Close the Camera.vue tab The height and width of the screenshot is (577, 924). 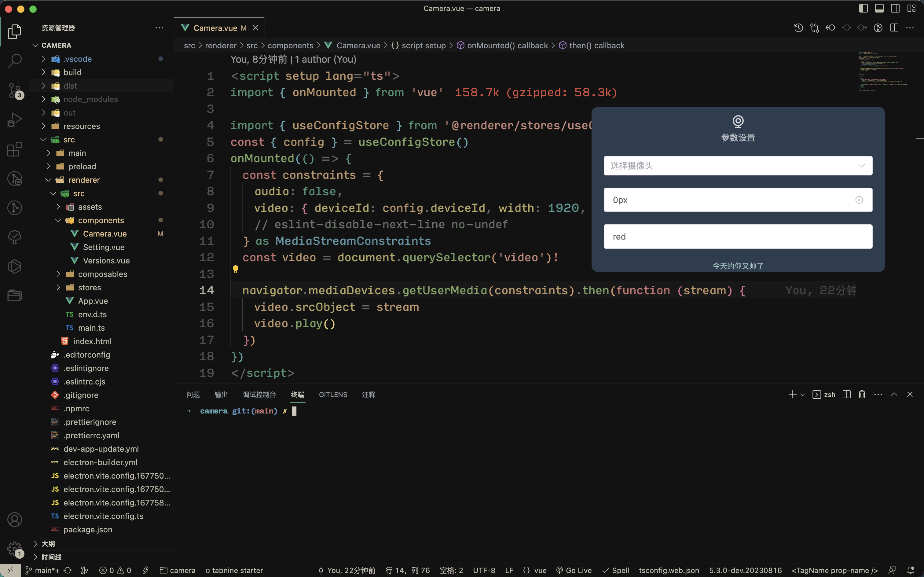pos(256,28)
